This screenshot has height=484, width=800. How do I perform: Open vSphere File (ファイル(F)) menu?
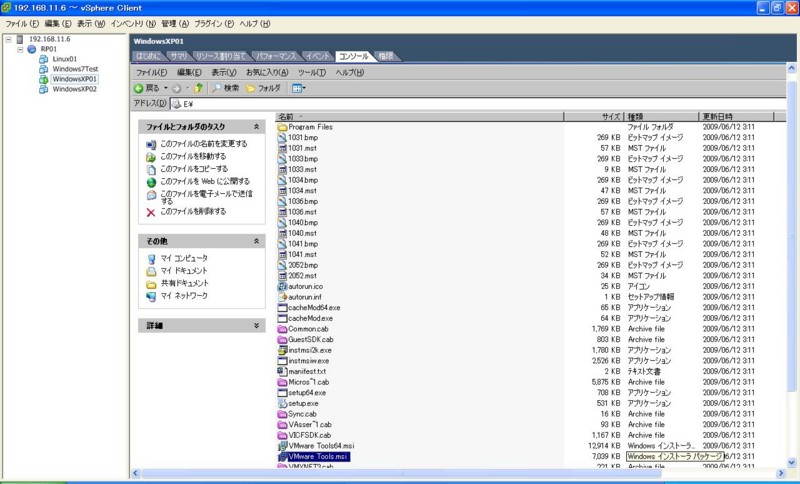[x=22, y=24]
